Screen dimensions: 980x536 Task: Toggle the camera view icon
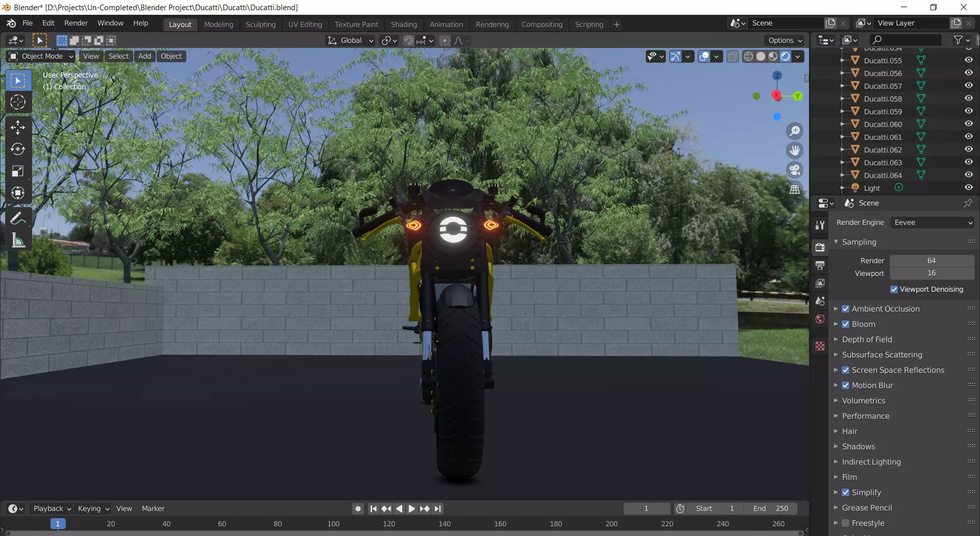(795, 170)
